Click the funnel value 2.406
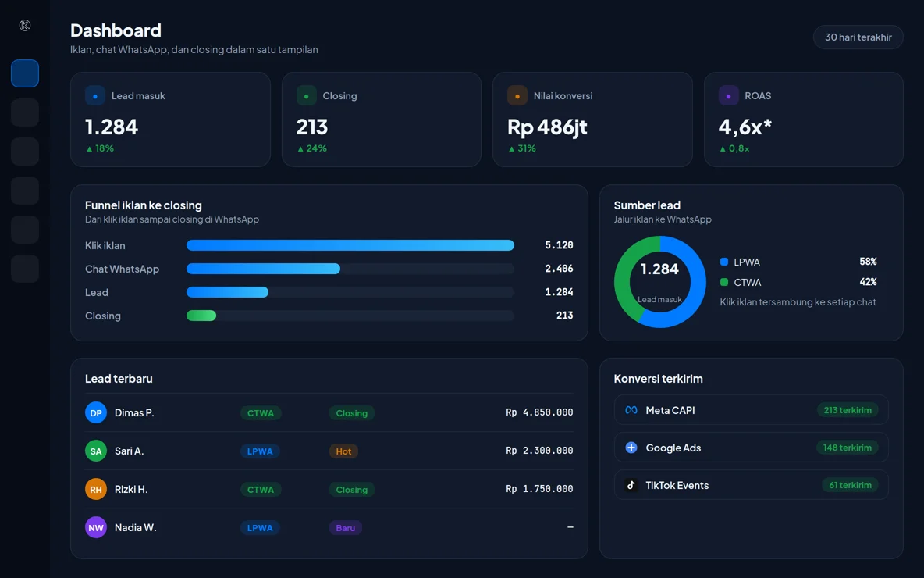The image size is (924, 578). (x=560, y=269)
